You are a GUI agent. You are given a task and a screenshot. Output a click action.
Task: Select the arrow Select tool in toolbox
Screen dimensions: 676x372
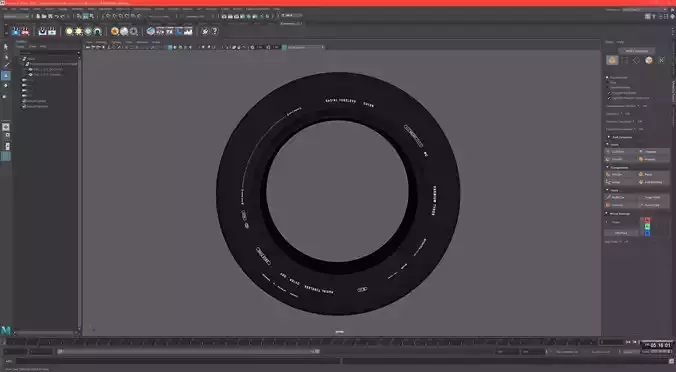(x=6, y=47)
